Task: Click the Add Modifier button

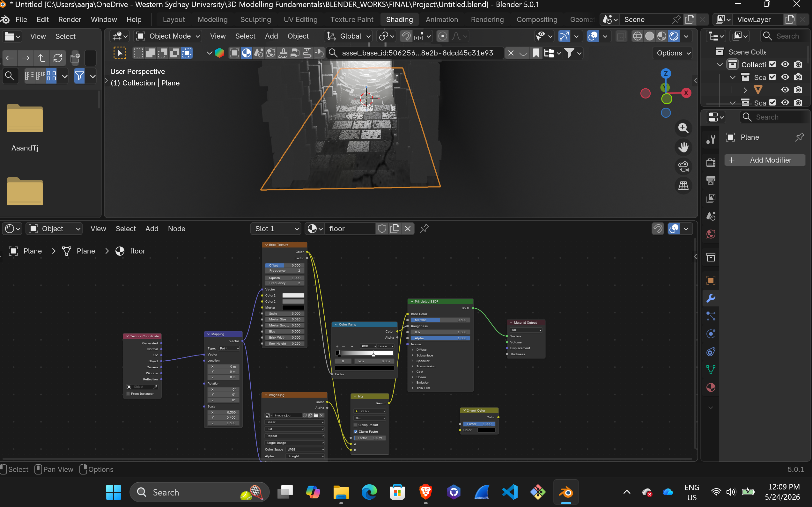Action: pyautogui.click(x=765, y=160)
